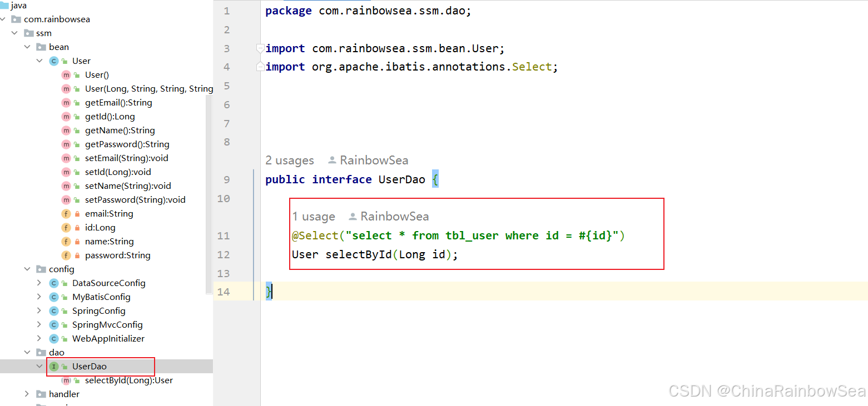
Task: Collapse the ssm package chevron
Action: [14, 33]
